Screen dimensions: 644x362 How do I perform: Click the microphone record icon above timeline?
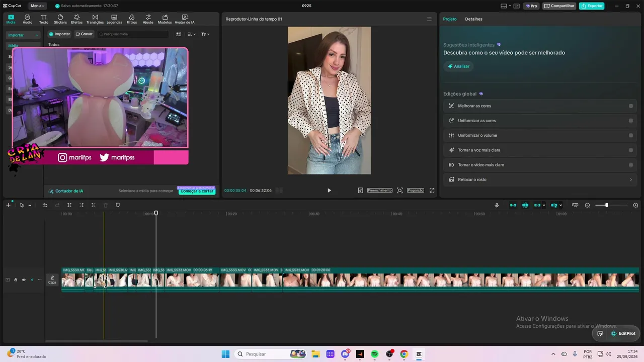(497, 205)
